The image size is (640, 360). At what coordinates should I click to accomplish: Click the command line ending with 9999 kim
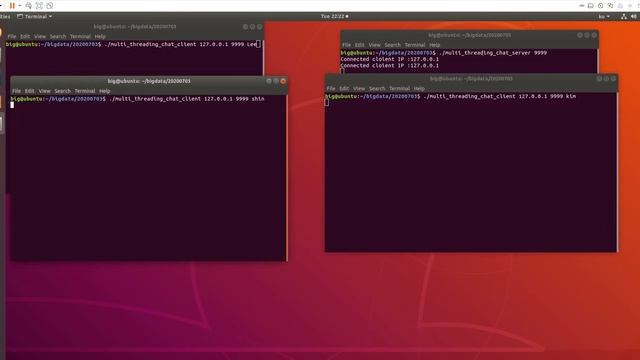(x=451, y=96)
